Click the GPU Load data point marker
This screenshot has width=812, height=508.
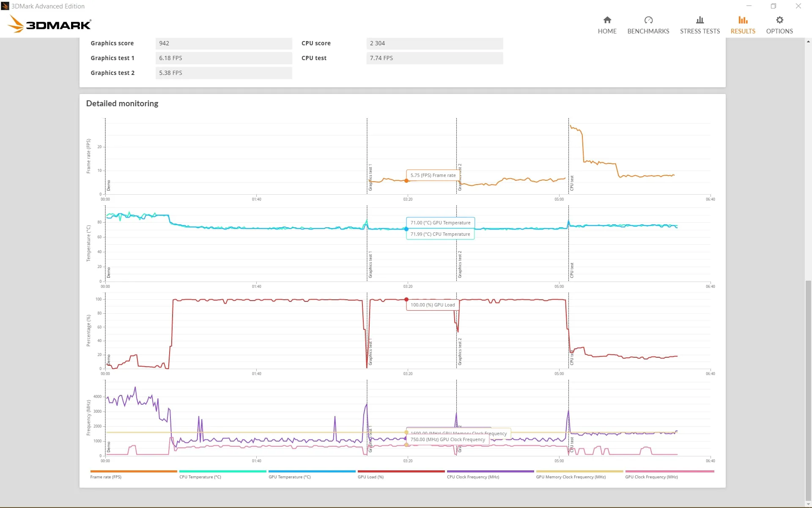(406, 299)
